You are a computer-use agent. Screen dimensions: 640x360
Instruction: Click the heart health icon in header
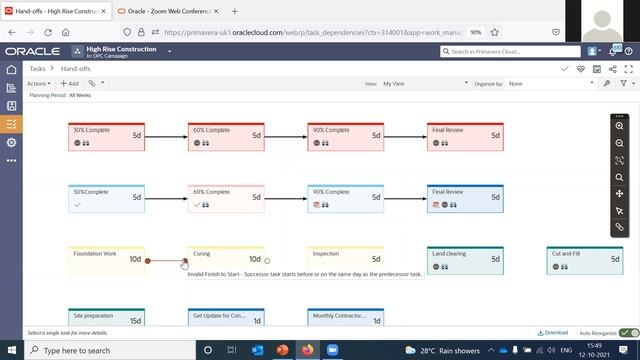tap(580, 69)
